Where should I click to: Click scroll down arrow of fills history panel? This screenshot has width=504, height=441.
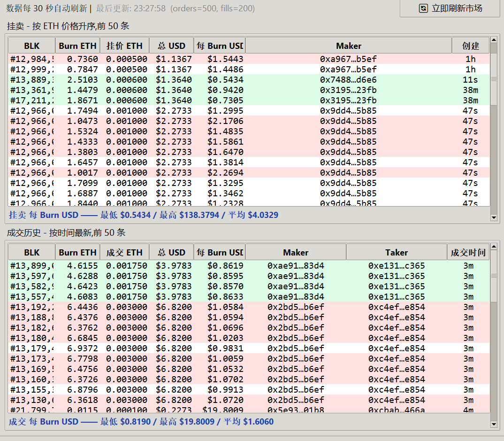coord(494,425)
